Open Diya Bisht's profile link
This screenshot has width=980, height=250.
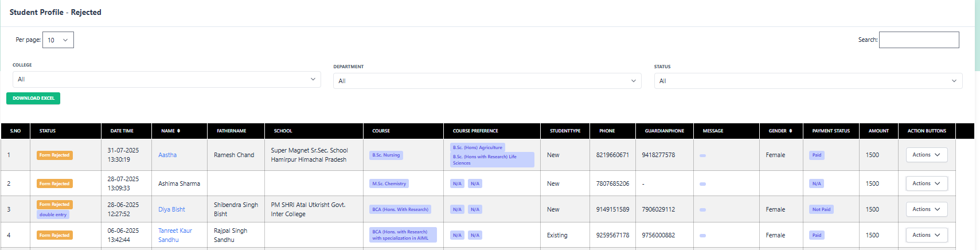pos(171,210)
